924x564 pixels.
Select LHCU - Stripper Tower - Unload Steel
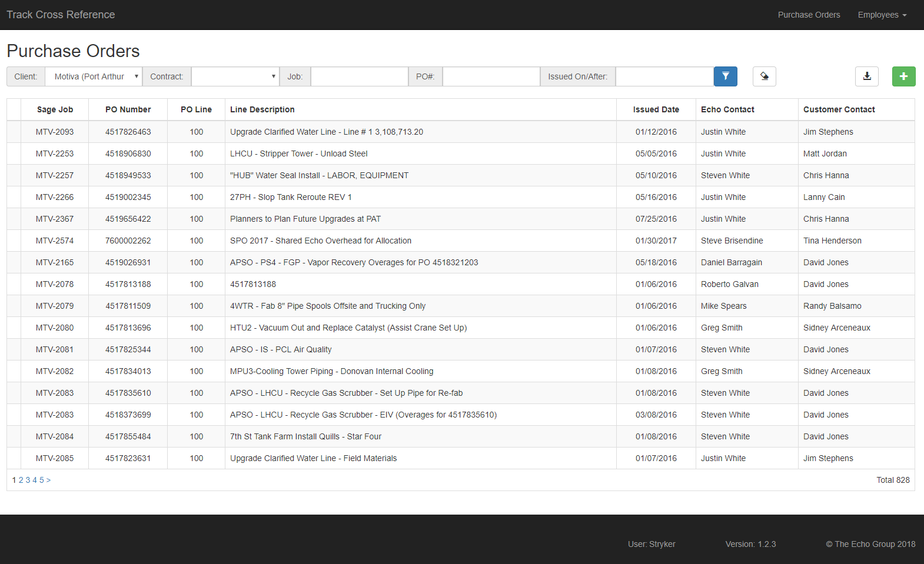point(298,153)
